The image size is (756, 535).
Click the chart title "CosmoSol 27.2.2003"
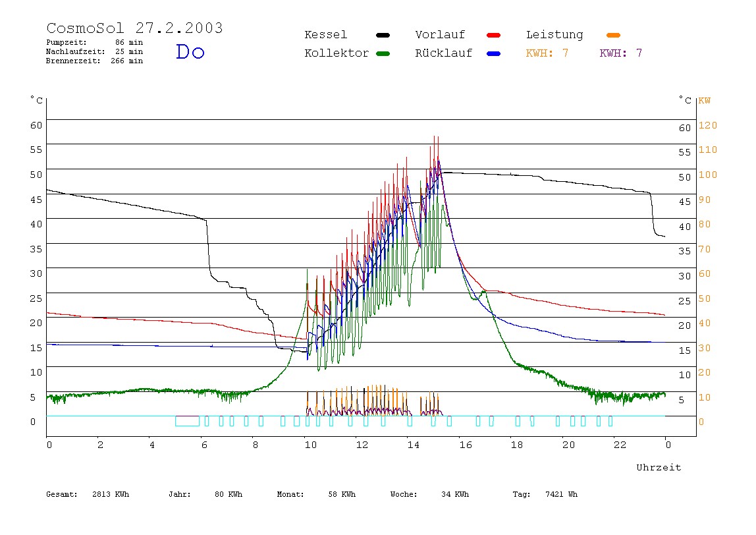tap(134, 28)
